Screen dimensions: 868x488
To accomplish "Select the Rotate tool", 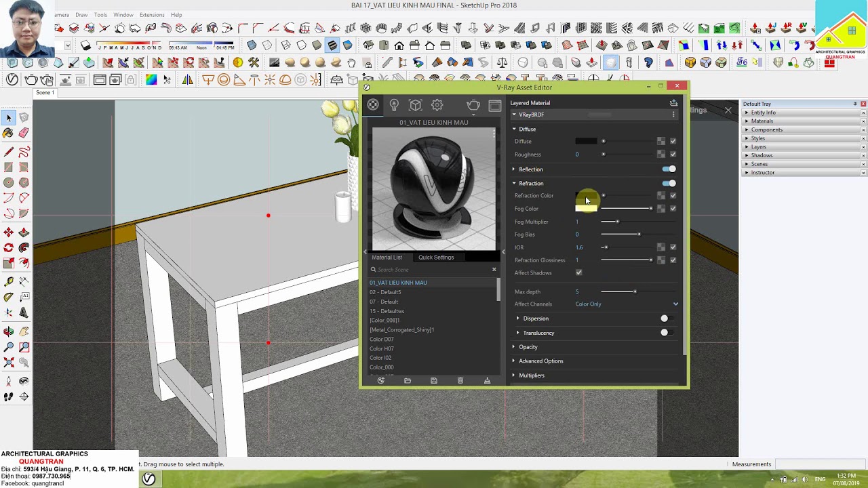I will 9,248.
